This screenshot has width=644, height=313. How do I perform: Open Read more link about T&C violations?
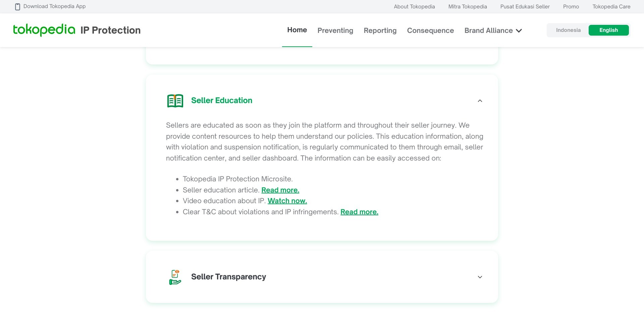[359, 212]
